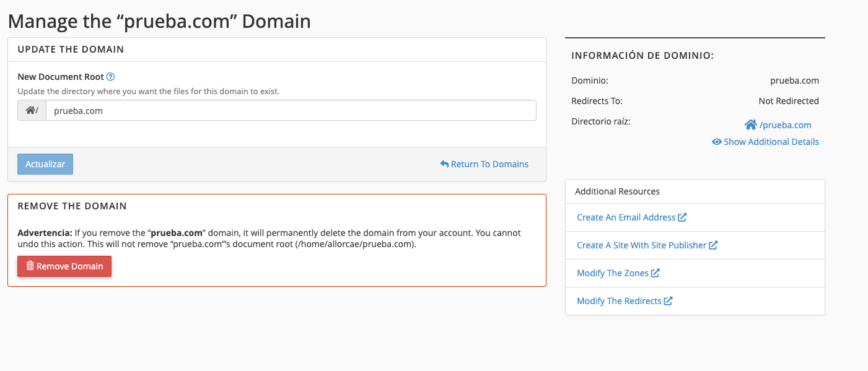Click the help icon beside New Document Root
The width and height of the screenshot is (868, 371).
[x=111, y=77]
